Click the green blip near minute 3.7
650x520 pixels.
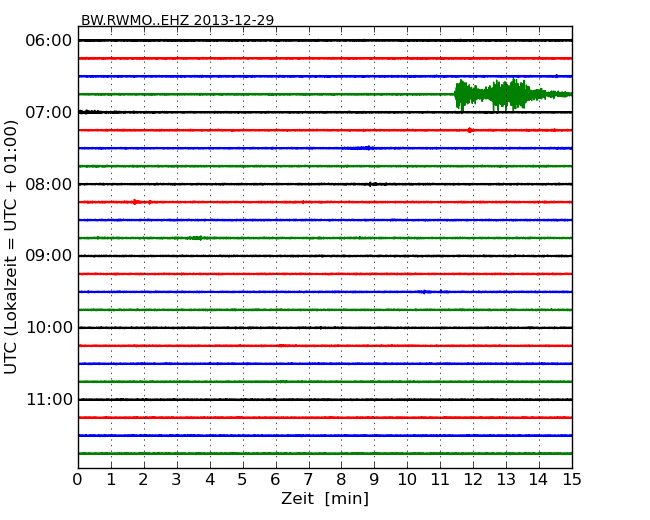pos(196,238)
